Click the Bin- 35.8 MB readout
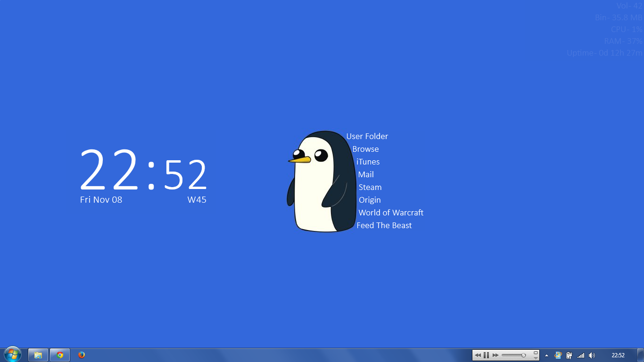Screen dimensions: 644x362 619,17
